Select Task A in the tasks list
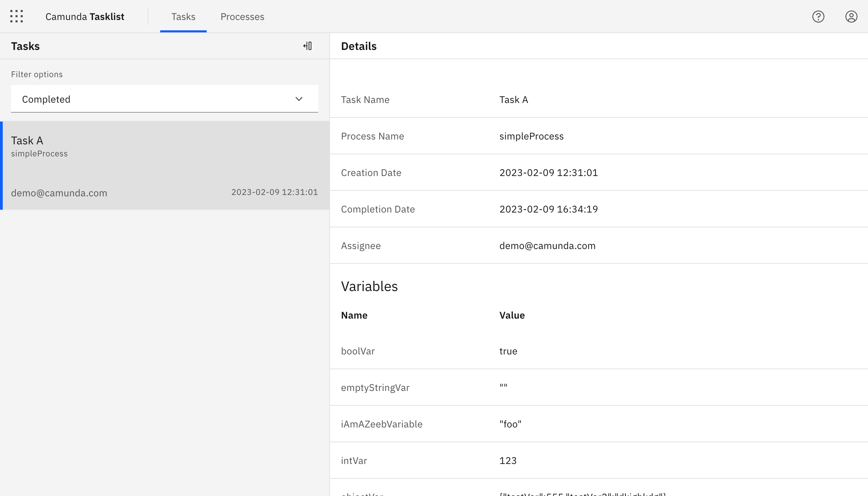Viewport: 868px width, 496px height. [x=27, y=141]
